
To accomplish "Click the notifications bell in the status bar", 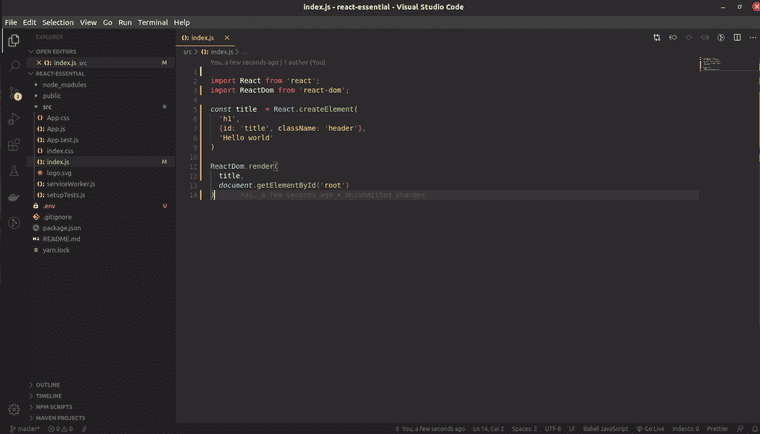I will point(755,429).
